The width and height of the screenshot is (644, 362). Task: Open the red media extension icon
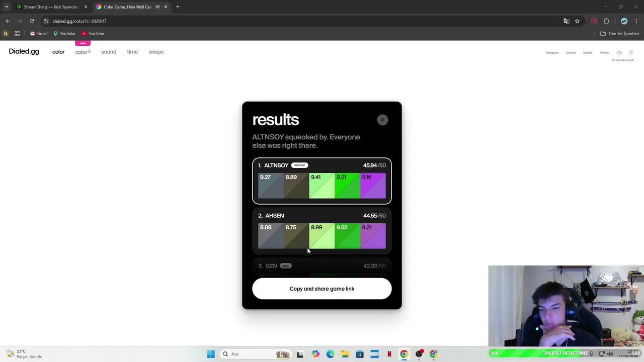click(594, 21)
